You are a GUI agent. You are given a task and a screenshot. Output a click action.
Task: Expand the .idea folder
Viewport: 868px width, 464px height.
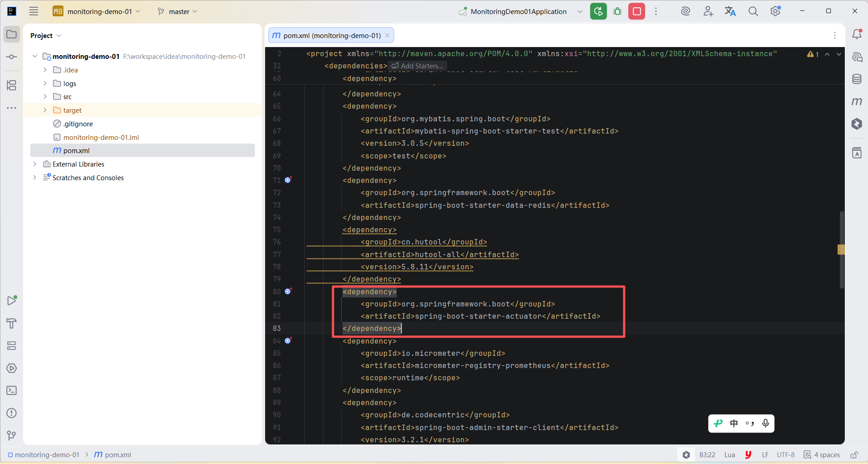(45, 70)
